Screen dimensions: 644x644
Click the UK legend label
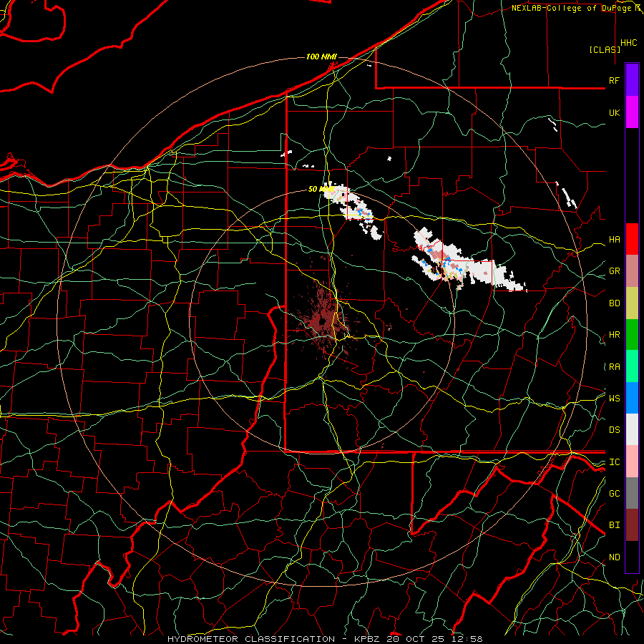[x=614, y=112]
